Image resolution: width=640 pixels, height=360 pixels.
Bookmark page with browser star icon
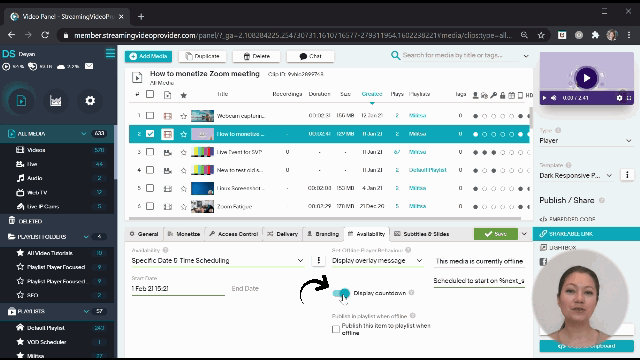pos(541,36)
